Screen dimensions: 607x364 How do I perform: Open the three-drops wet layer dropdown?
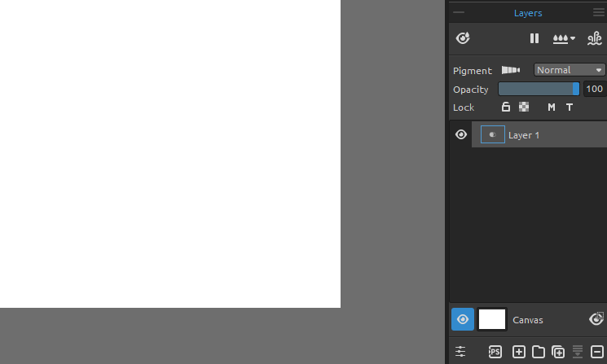click(564, 39)
